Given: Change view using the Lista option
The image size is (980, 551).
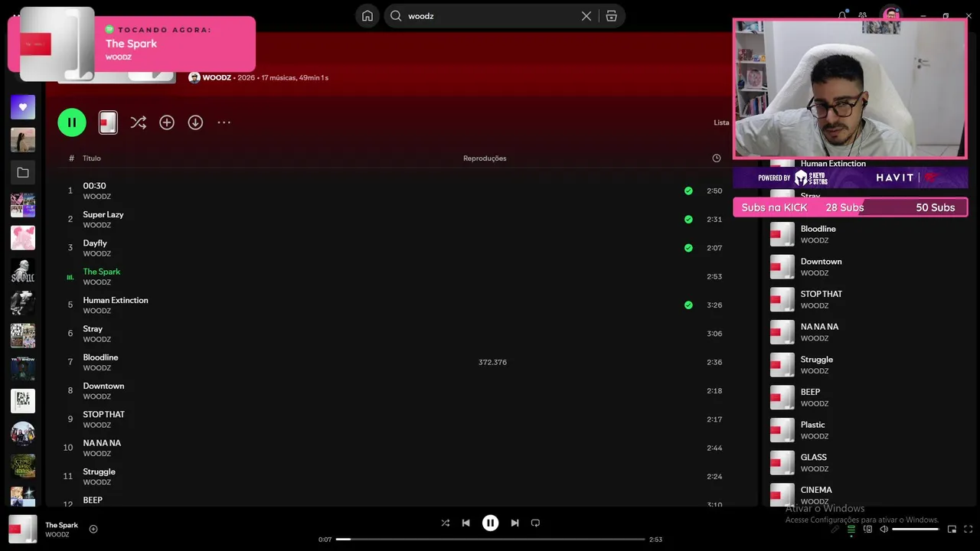Looking at the screenshot, I should point(721,122).
